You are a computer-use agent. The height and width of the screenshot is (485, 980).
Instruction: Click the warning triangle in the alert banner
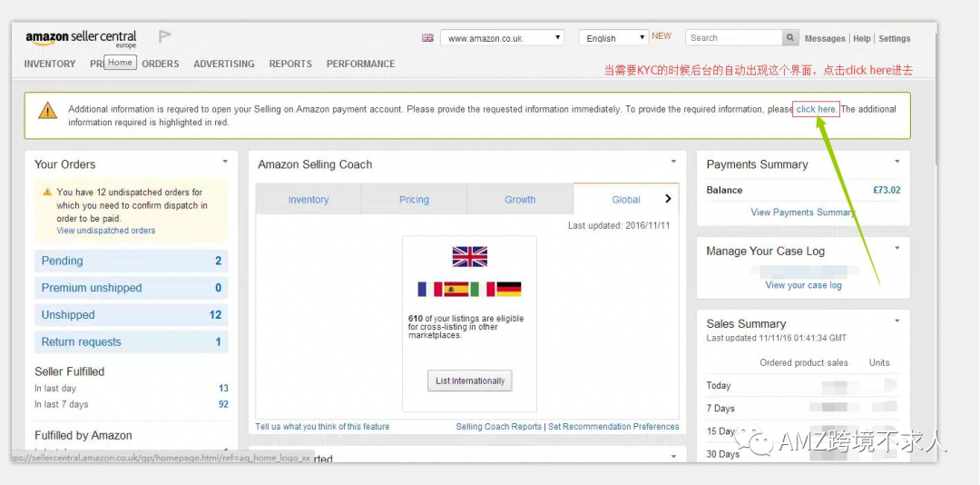click(x=47, y=111)
